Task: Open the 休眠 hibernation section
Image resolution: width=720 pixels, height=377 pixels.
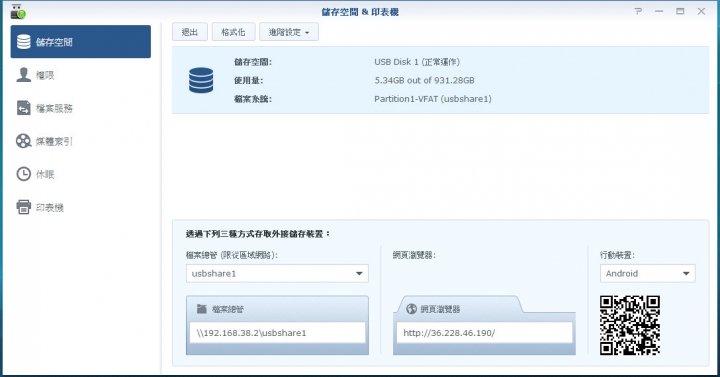Action: coord(80,174)
